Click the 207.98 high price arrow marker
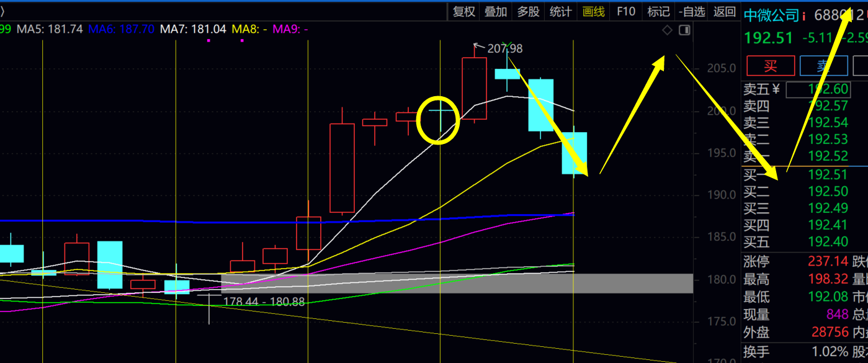The image size is (868, 363). tap(476, 45)
